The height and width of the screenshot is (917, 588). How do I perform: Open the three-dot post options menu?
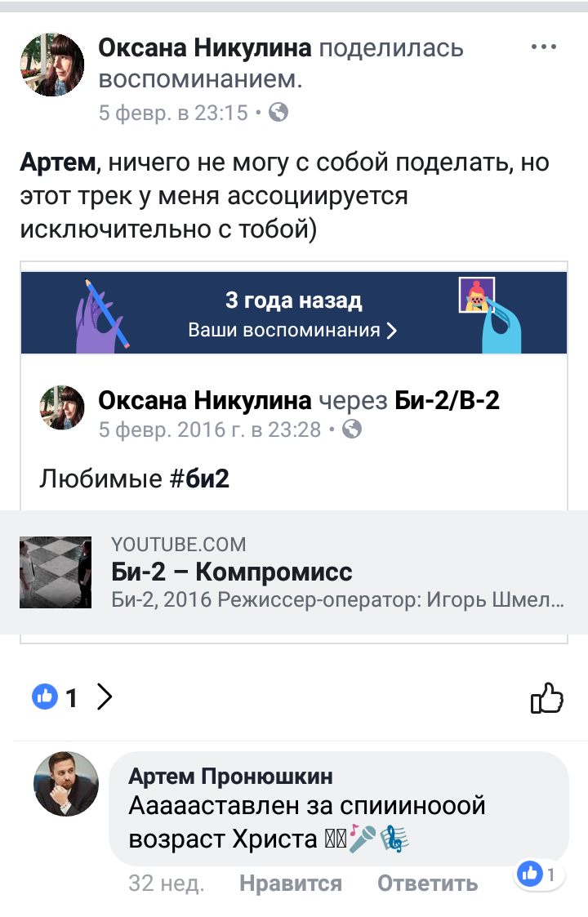(544, 47)
